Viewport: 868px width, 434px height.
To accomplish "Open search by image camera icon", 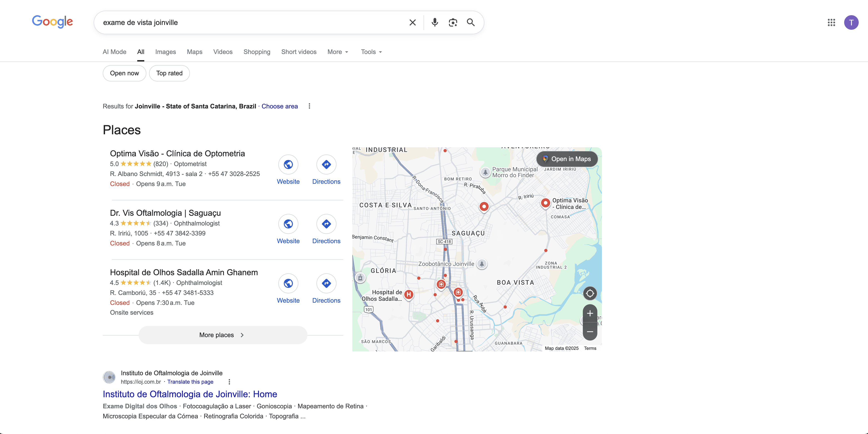I will [x=453, y=23].
